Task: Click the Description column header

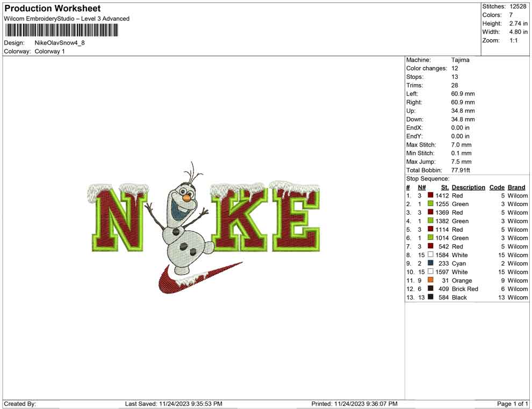Action: pyautogui.click(x=468, y=187)
